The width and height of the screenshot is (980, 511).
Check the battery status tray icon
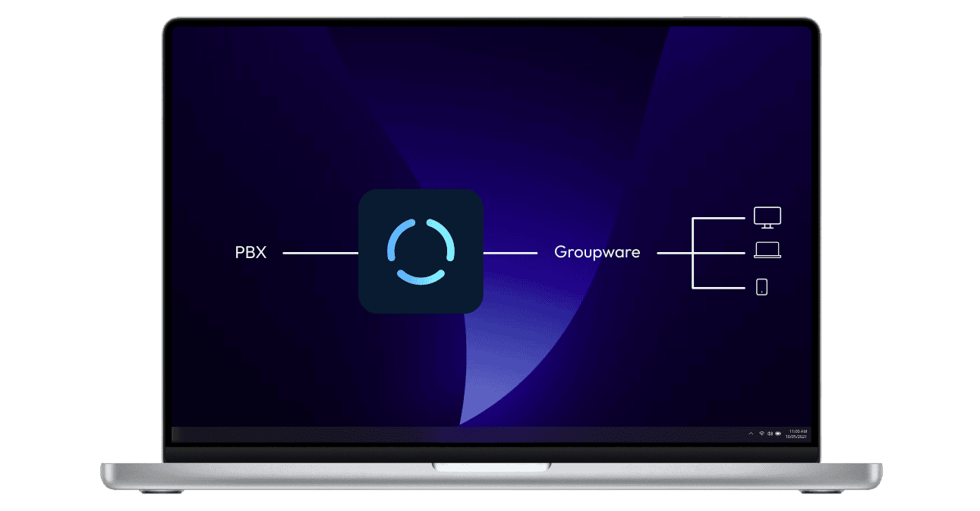(778, 434)
